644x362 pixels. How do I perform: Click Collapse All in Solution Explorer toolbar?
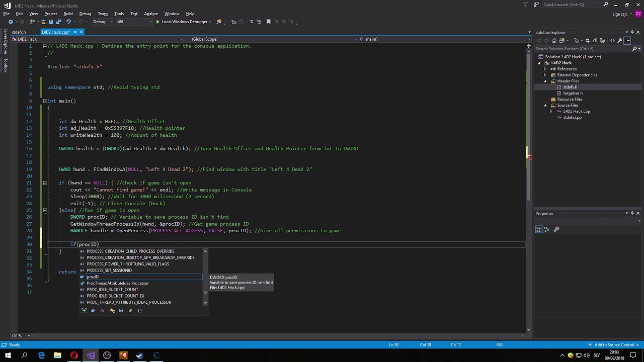click(595, 41)
